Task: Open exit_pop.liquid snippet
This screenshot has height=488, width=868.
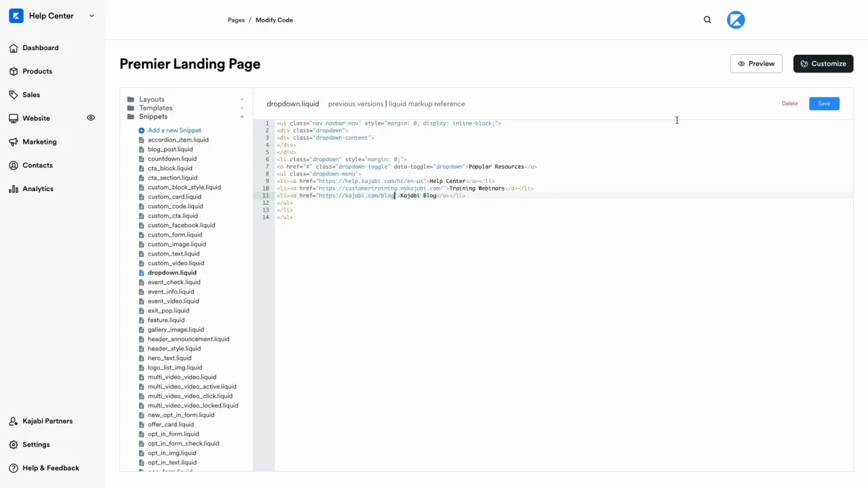Action: click(x=168, y=311)
